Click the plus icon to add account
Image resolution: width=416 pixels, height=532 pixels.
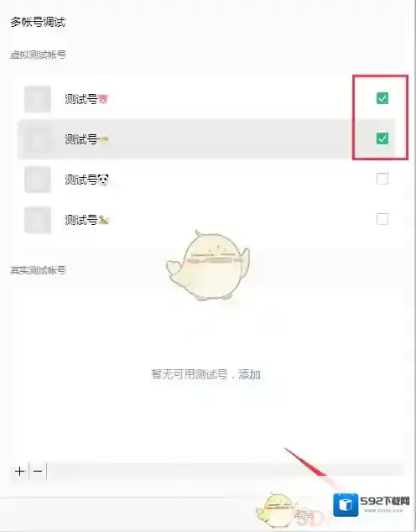pyautogui.click(x=19, y=471)
